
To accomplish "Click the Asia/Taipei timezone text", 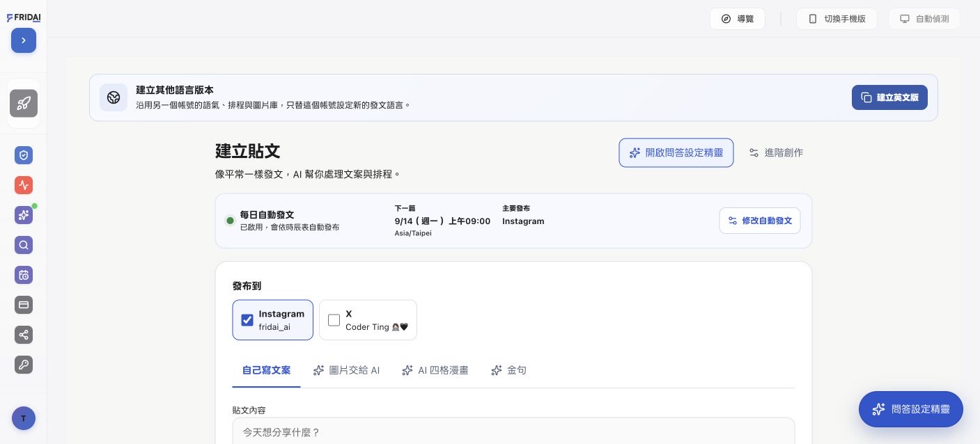I will (413, 233).
